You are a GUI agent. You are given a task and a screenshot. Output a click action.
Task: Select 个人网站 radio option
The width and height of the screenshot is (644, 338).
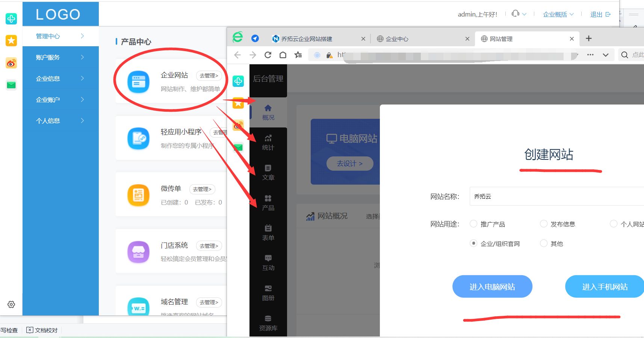click(614, 224)
